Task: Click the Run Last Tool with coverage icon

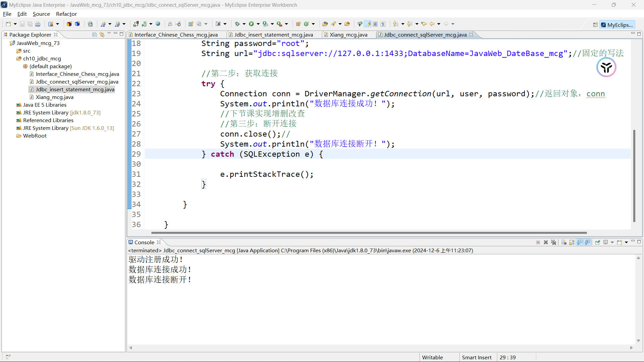Action: pyautogui.click(x=265, y=24)
